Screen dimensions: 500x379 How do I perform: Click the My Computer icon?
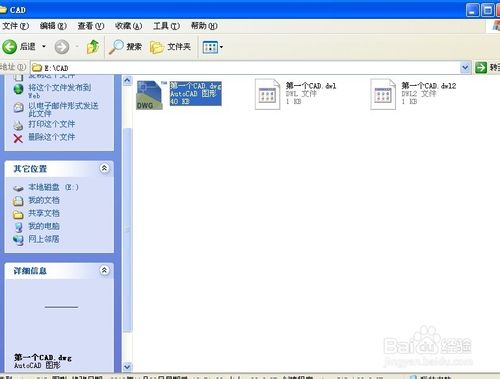(18, 227)
